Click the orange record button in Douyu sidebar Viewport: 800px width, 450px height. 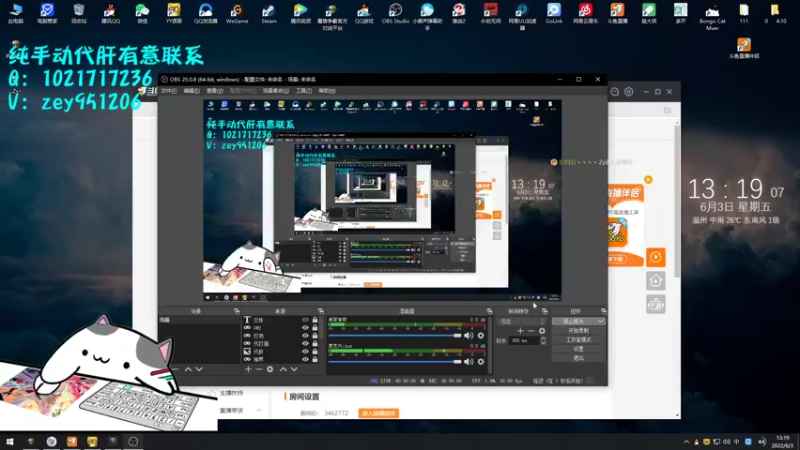(x=656, y=257)
